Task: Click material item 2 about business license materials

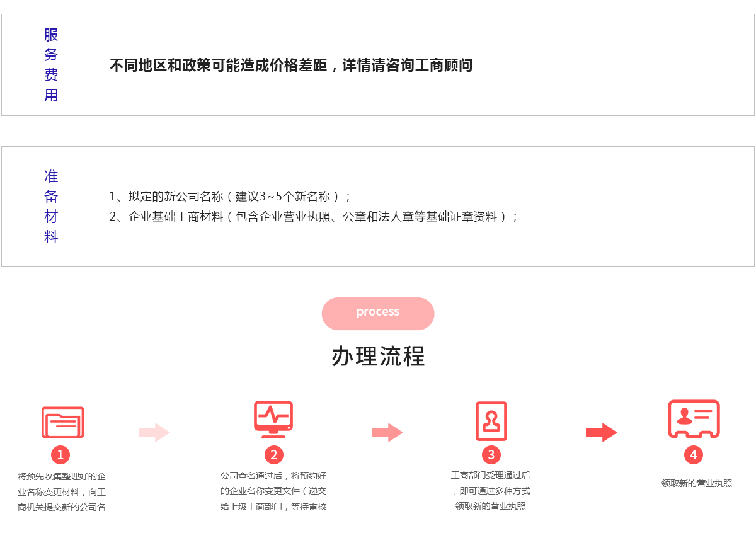Action: tap(313, 217)
